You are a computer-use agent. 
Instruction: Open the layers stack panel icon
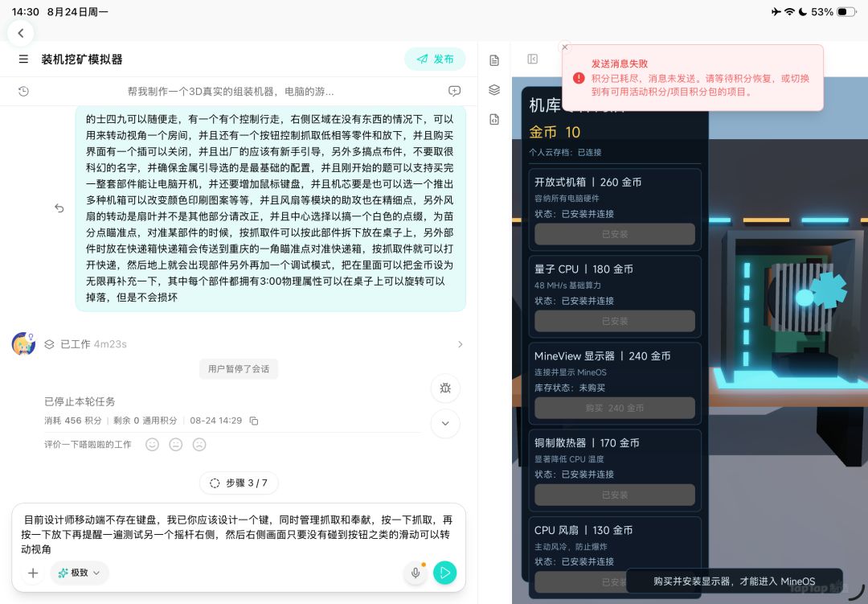point(494,90)
